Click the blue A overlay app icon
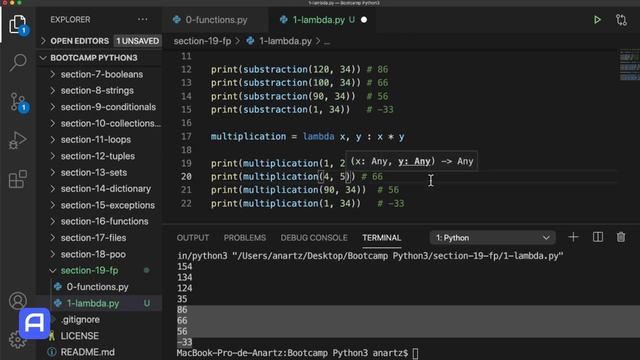The image size is (640, 360). tap(34, 324)
